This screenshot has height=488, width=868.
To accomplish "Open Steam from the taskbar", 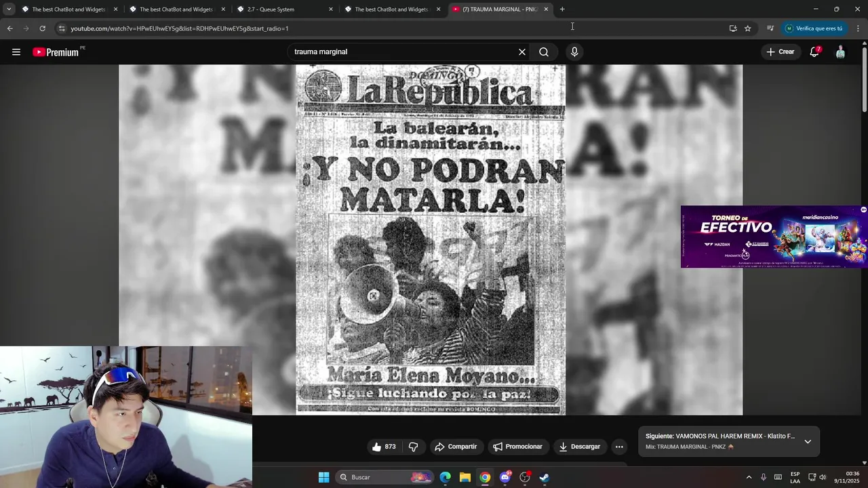I will 545,477.
